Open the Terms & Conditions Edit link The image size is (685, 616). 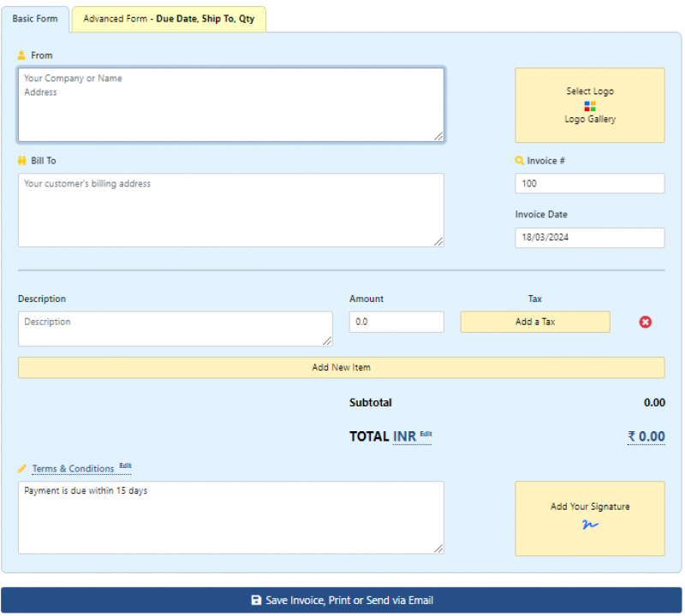[x=125, y=466]
